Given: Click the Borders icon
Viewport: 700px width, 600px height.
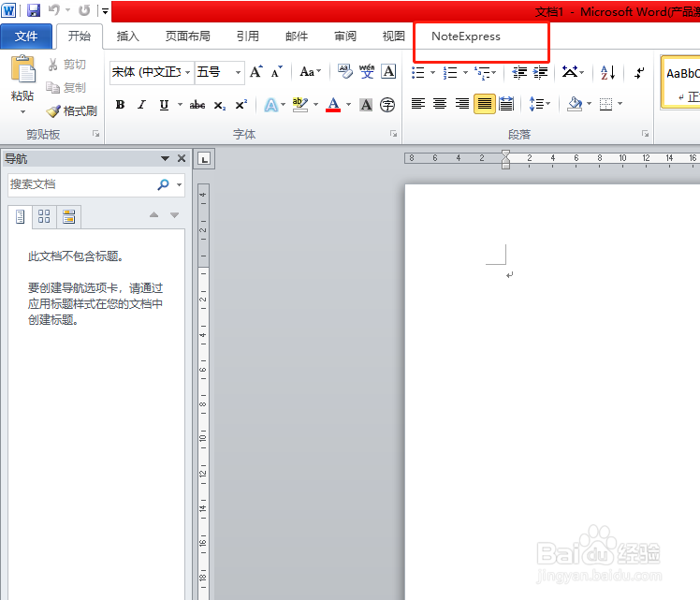Looking at the screenshot, I should (605, 104).
